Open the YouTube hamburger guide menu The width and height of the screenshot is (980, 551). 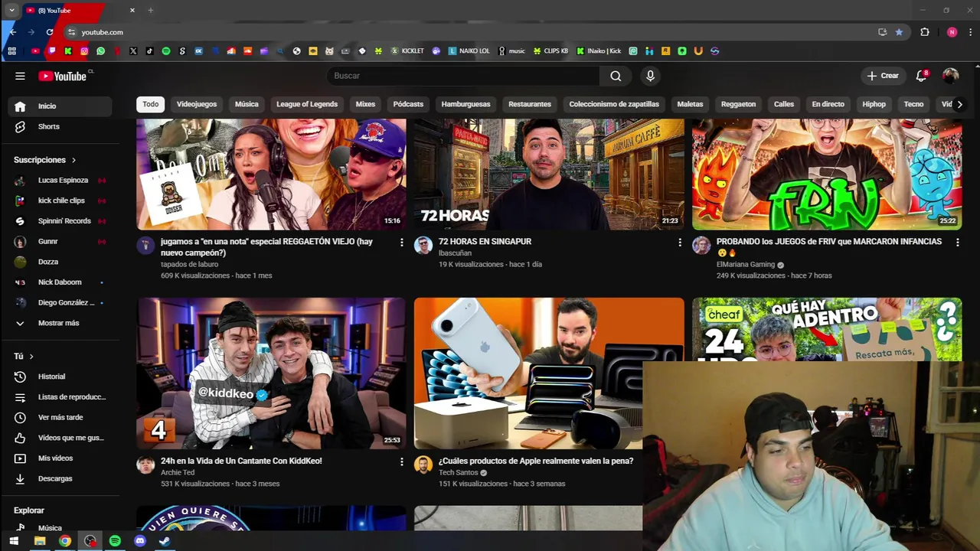pos(20,76)
